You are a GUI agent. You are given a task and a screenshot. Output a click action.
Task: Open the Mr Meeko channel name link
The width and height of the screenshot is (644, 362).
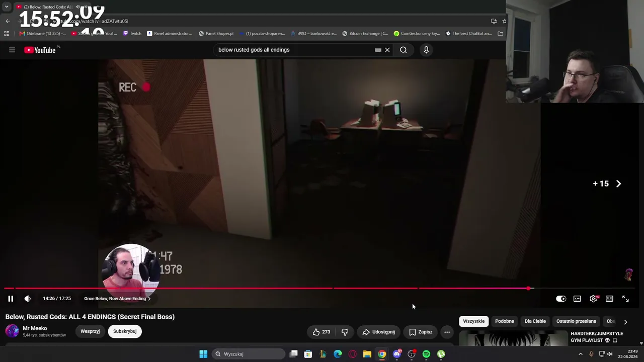pyautogui.click(x=35, y=328)
